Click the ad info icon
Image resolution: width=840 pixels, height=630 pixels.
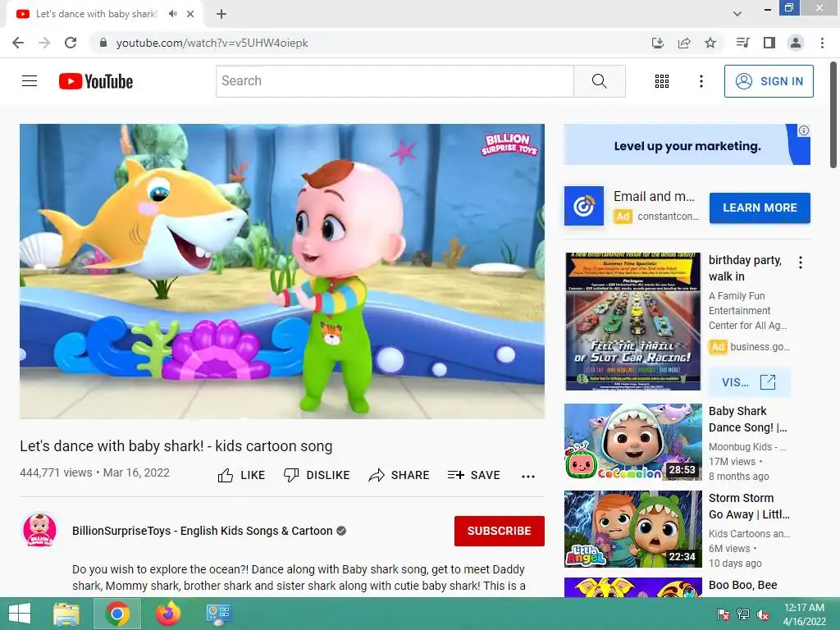click(804, 130)
